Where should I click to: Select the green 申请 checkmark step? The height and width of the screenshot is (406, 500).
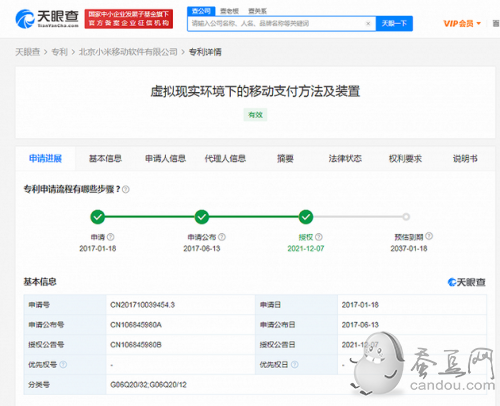point(98,217)
